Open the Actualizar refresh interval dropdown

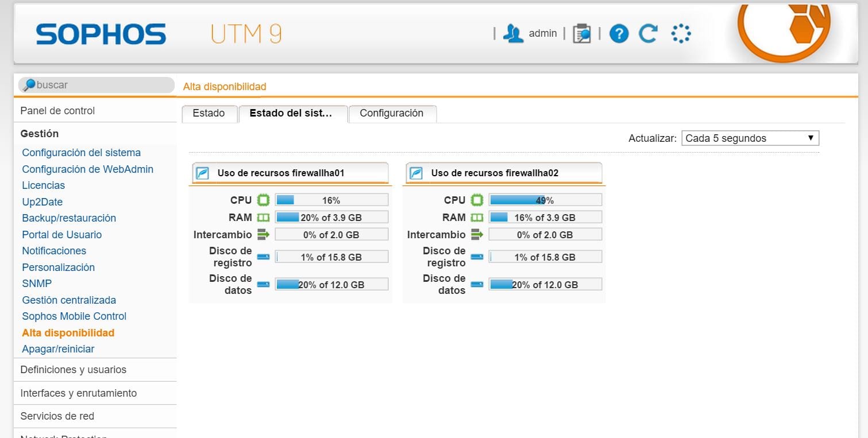tap(750, 138)
